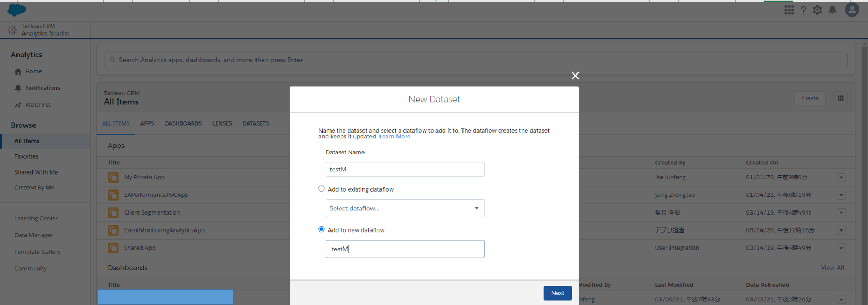Image resolution: width=868 pixels, height=305 pixels.
Task: Click the Home label in the Analytics sidebar
Action: [34, 71]
